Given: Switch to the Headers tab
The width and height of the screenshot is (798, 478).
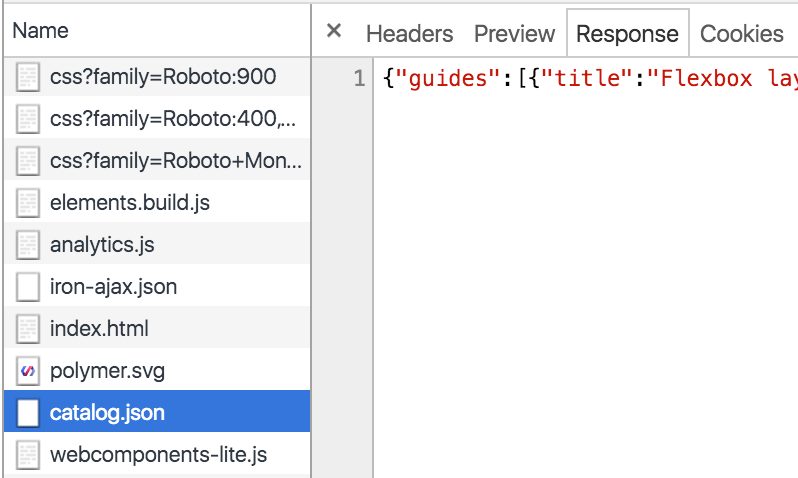Looking at the screenshot, I should pyautogui.click(x=409, y=34).
